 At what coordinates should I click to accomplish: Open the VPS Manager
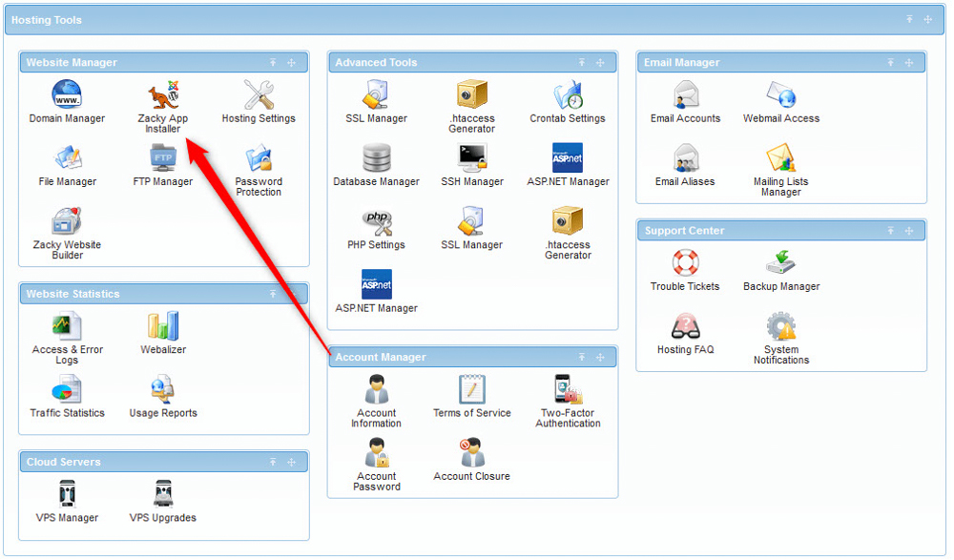tap(67, 499)
